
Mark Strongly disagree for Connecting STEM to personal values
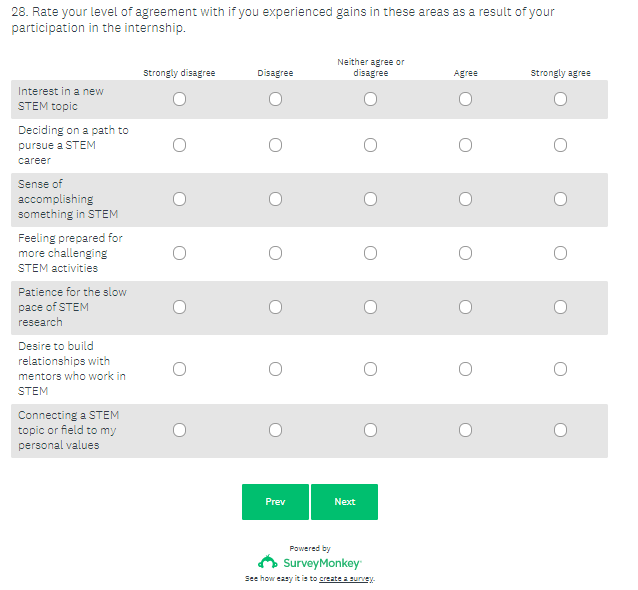(x=179, y=430)
